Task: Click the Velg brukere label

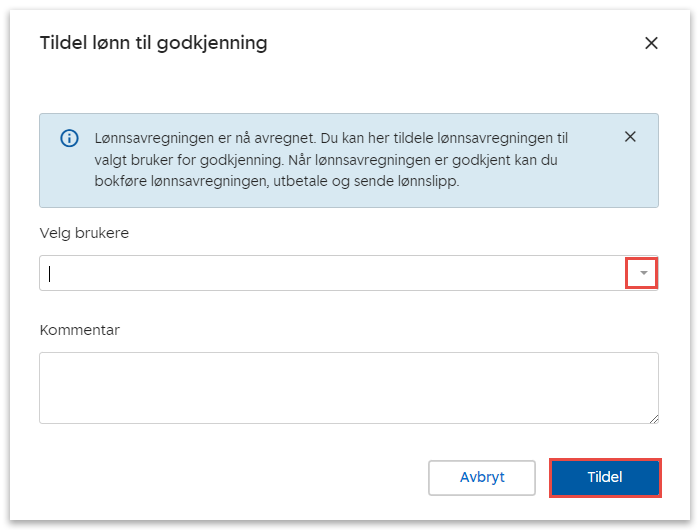Action: tap(84, 233)
